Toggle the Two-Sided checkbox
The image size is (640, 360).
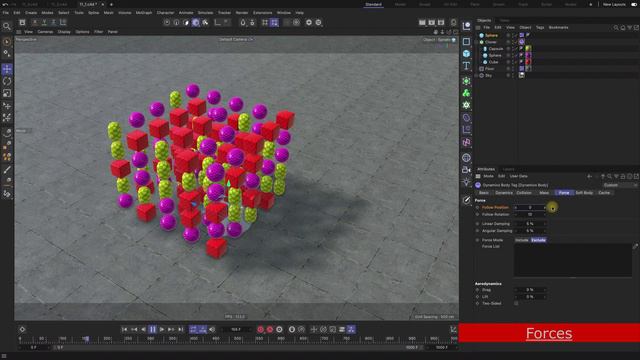coord(516,303)
